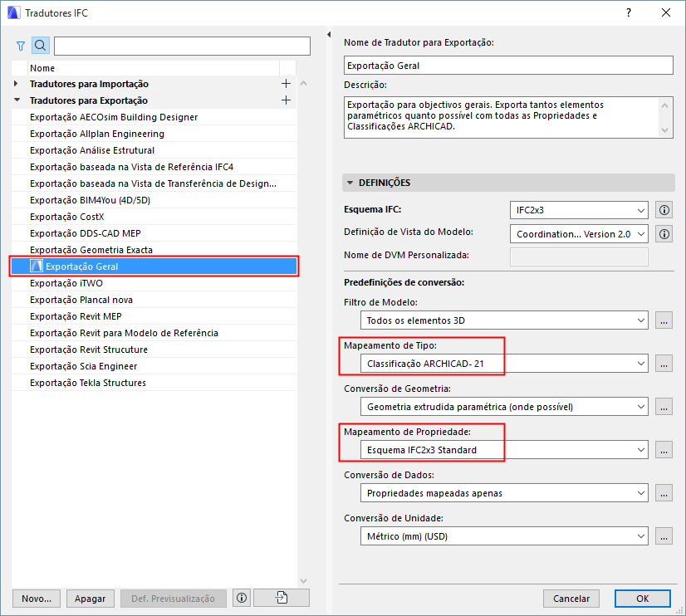Screen dimensions: 686x616
Task: Open Definição de Vista do Modelo dropdown
Action: [579, 234]
